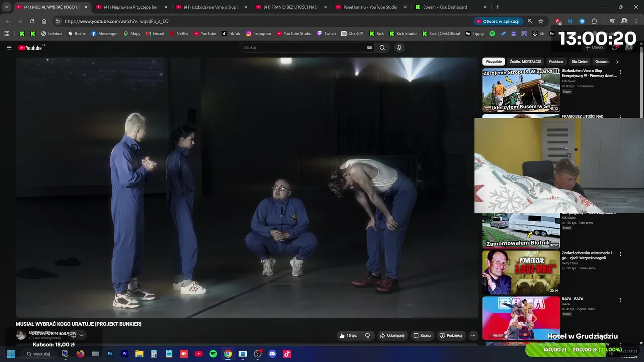Launch Photoshop from the taskbar
The height and width of the screenshot is (362, 644).
pos(110,354)
